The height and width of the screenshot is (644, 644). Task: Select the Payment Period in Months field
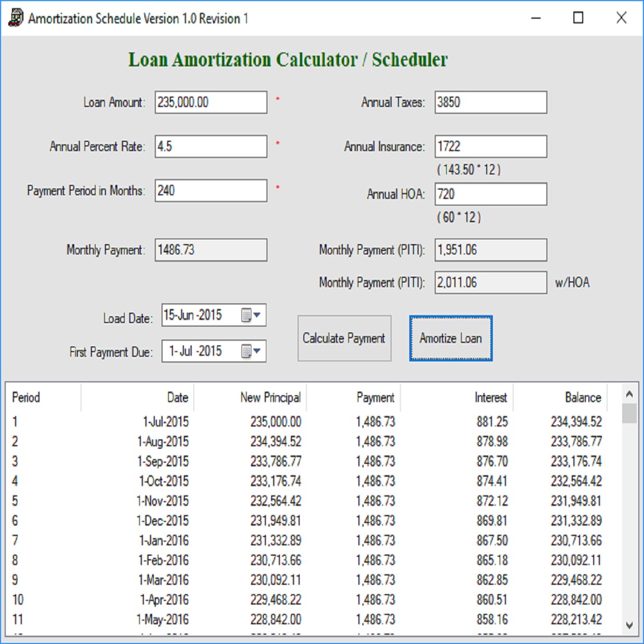point(211,191)
